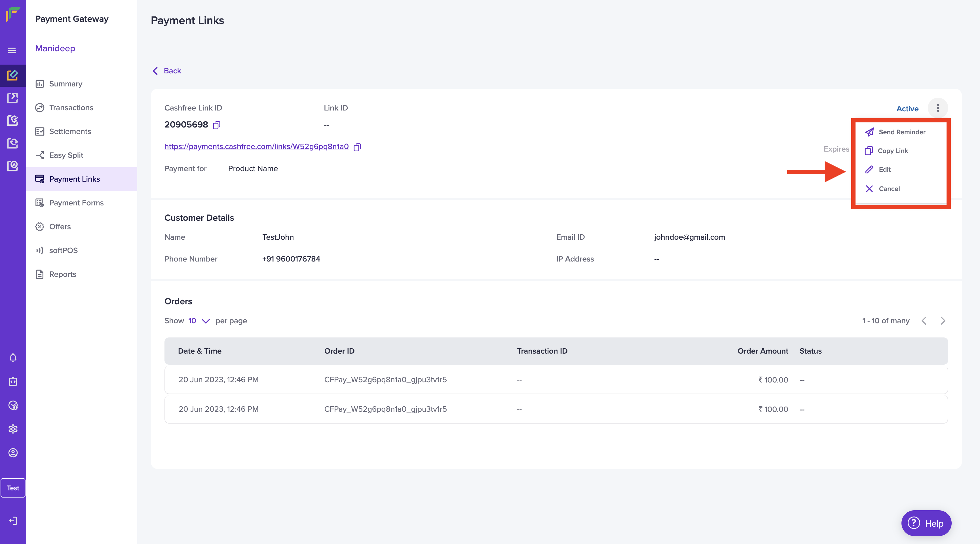Go to previous orders page
Image resolution: width=980 pixels, height=544 pixels.
click(924, 321)
